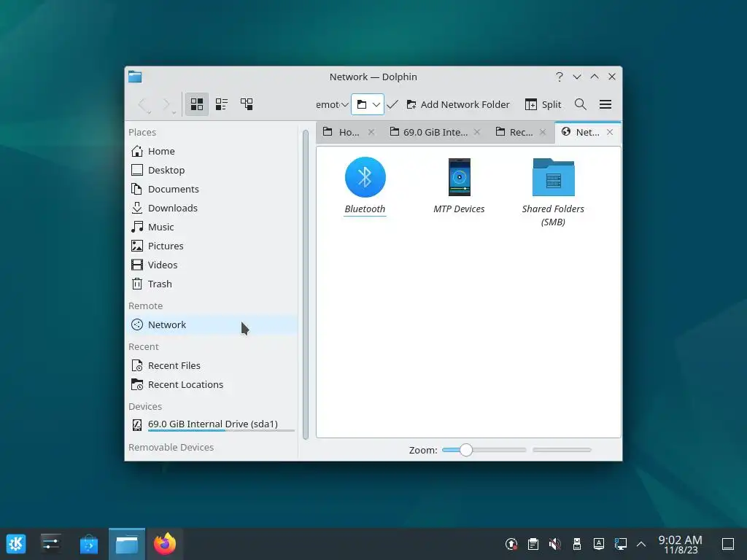This screenshot has height=560, width=747.
Task: Expand the forward button history arrow
Action: point(174,112)
